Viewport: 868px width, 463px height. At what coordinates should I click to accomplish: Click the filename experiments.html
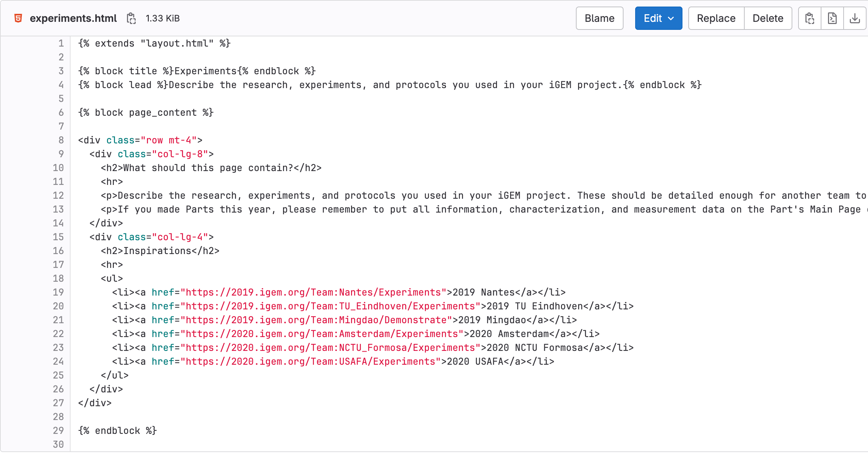[x=73, y=18]
